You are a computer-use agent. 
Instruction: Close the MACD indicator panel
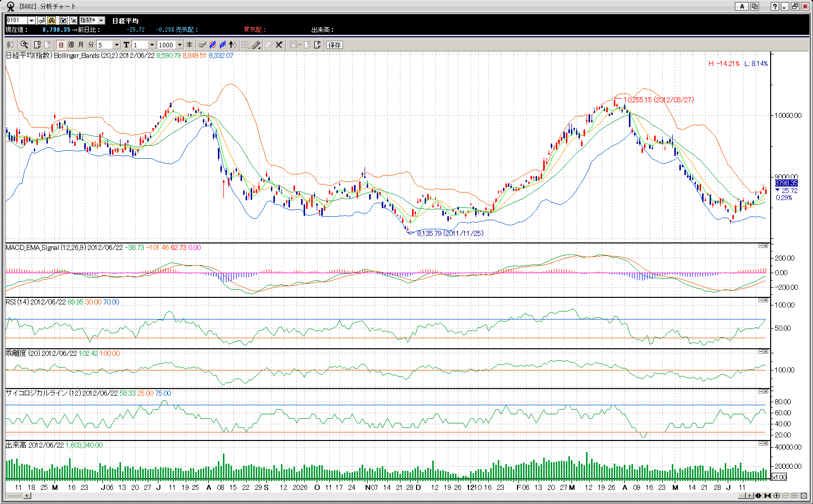[766, 246]
